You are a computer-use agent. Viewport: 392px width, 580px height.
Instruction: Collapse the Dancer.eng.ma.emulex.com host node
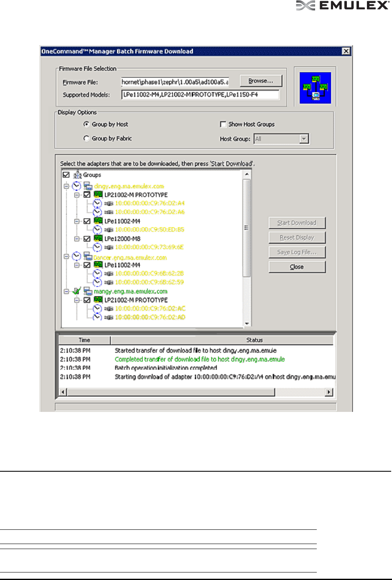pyautogui.click(x=66, y=256)
